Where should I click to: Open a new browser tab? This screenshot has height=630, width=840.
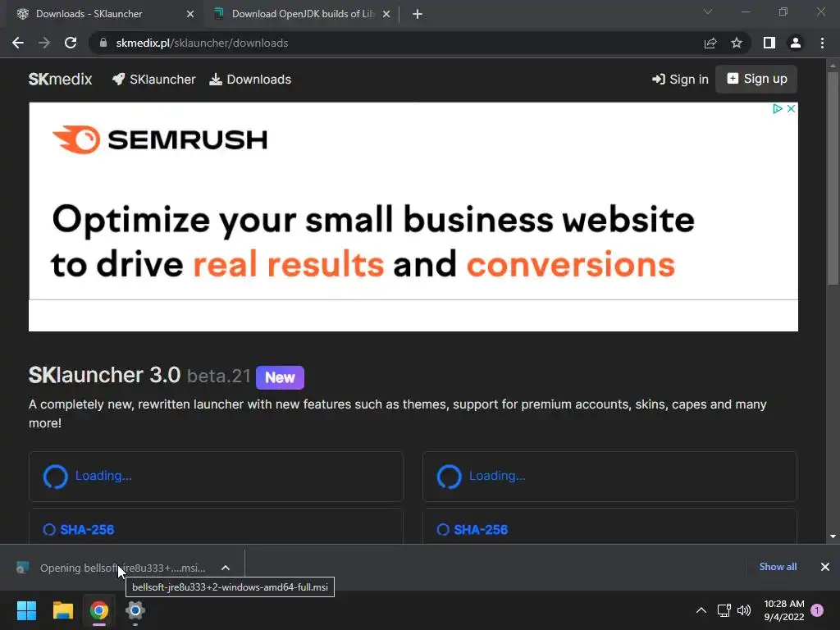[x=418, y=14]
